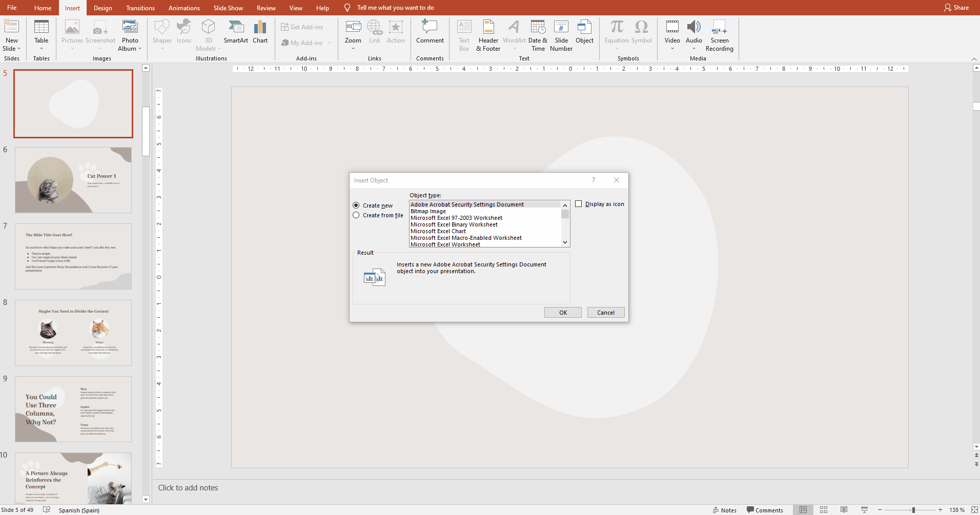Select the Create new radio button
The width and height of the screenshot is (980, 515).
(x=356, y=205)
